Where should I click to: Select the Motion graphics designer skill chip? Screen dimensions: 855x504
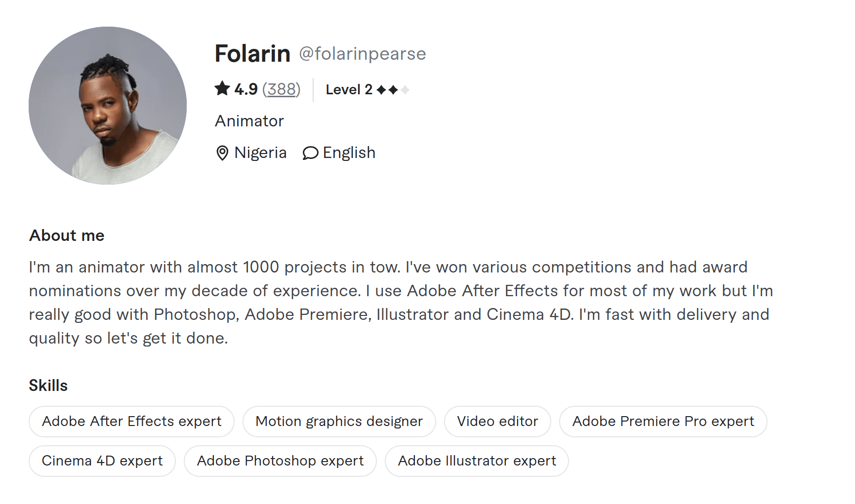[x=339, y=421]
